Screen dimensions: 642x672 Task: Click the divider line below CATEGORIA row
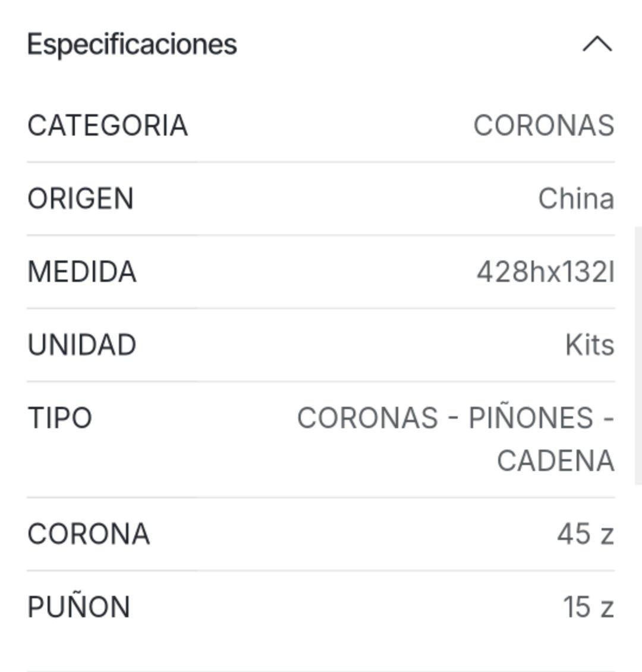click(x=321, y=162)
